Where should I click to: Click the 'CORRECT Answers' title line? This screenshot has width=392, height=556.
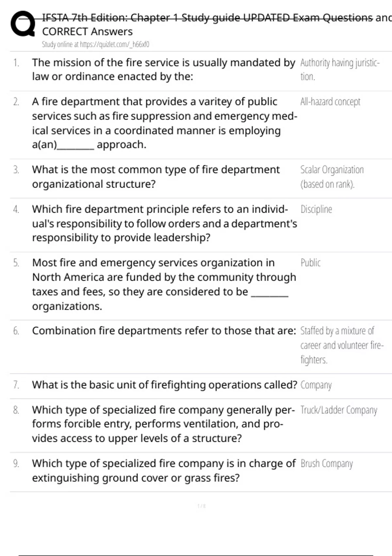[87, 32]
